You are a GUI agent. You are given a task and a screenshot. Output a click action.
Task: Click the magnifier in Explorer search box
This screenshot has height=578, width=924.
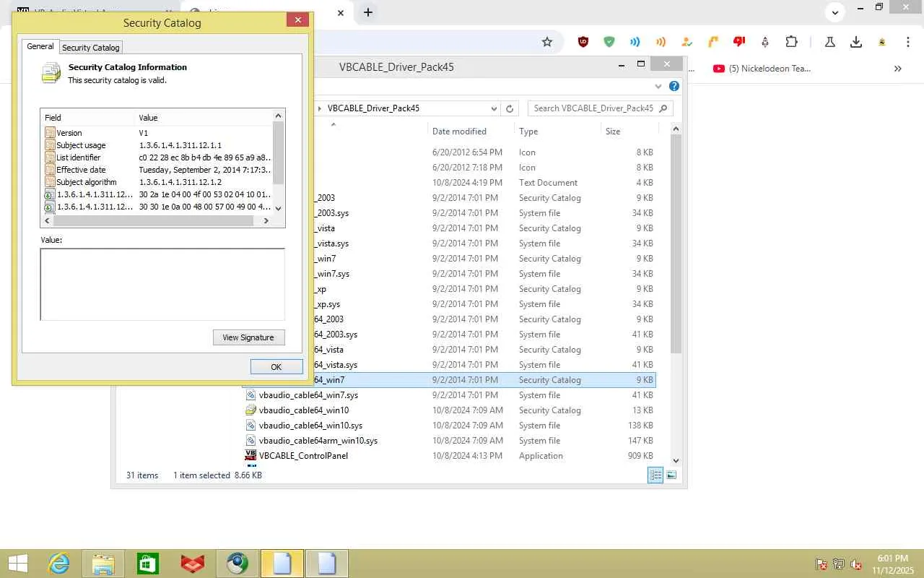[663, 108]
